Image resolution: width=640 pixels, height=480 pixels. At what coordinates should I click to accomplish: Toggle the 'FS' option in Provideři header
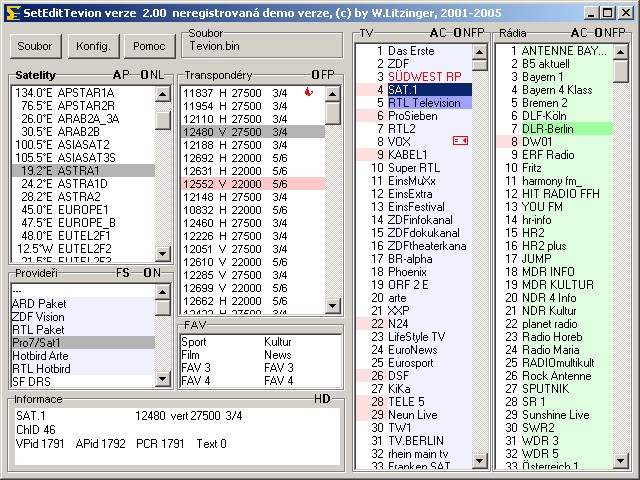coord(122,272)
